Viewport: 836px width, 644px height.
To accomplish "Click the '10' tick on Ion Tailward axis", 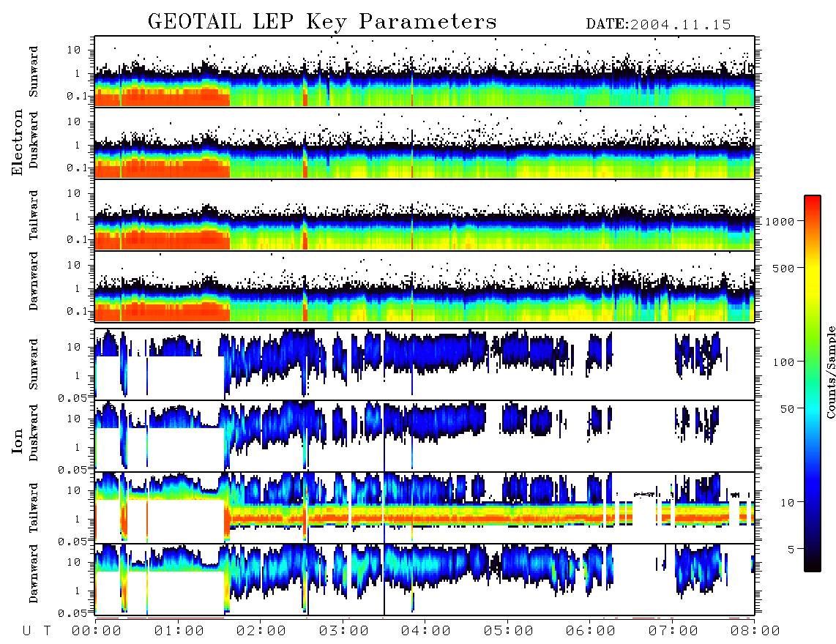I will tap(74, 490).
